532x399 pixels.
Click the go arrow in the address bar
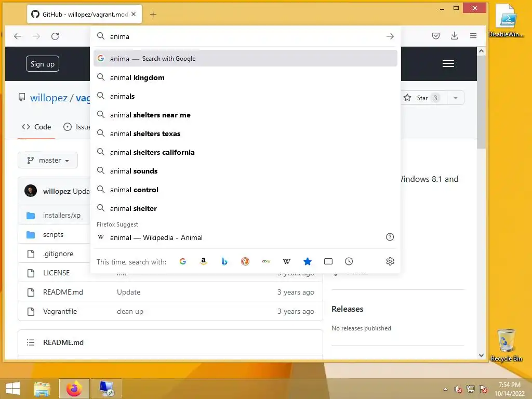390,36
